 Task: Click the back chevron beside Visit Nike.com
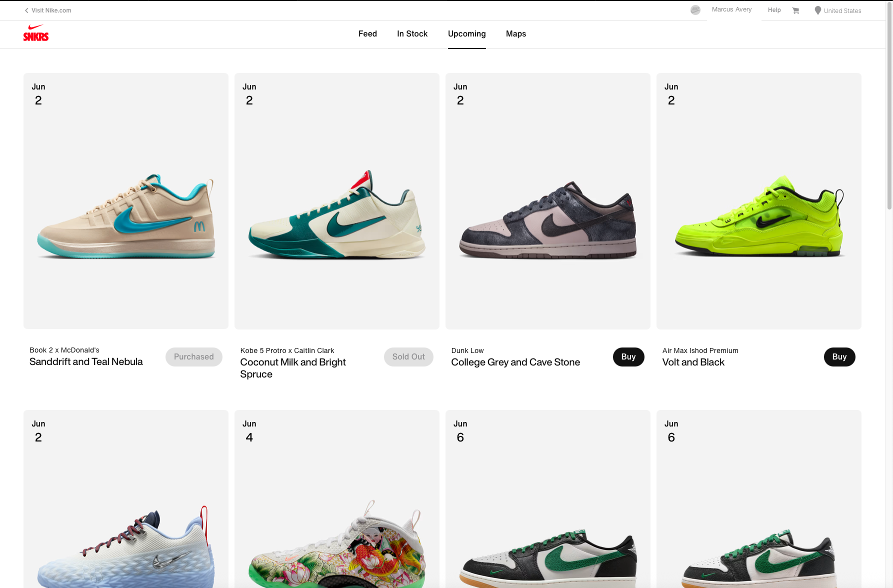tap(26, 10)
